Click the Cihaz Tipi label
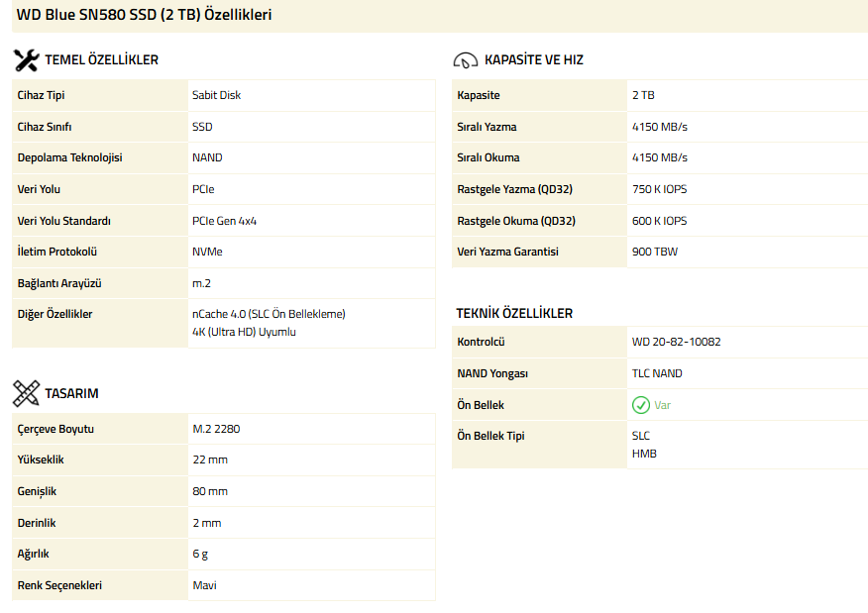868x613 pixels. point(41,95)
